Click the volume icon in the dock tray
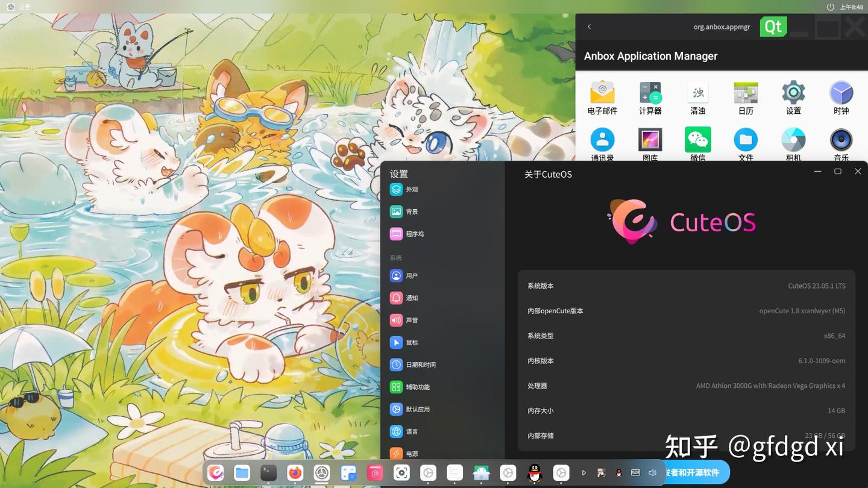This screenshot has height=488, width=868. tap(652, 472)
